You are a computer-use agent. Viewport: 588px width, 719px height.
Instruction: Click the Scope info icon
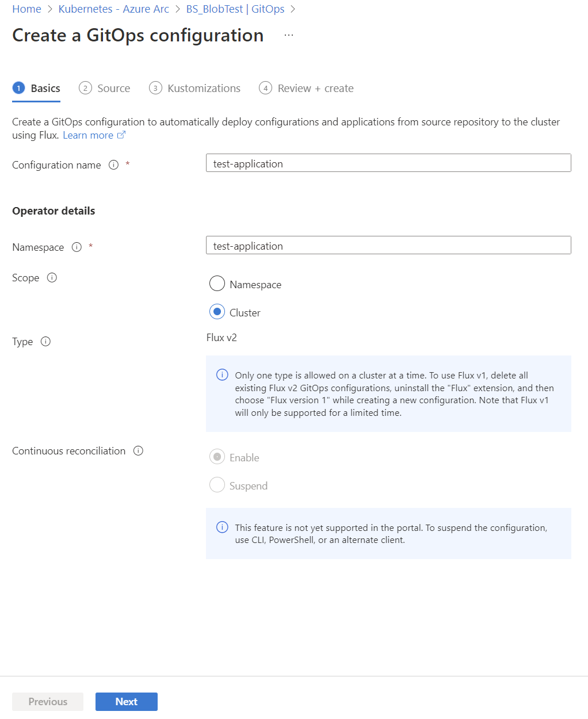pyautogui.click(x=52, y=277)
